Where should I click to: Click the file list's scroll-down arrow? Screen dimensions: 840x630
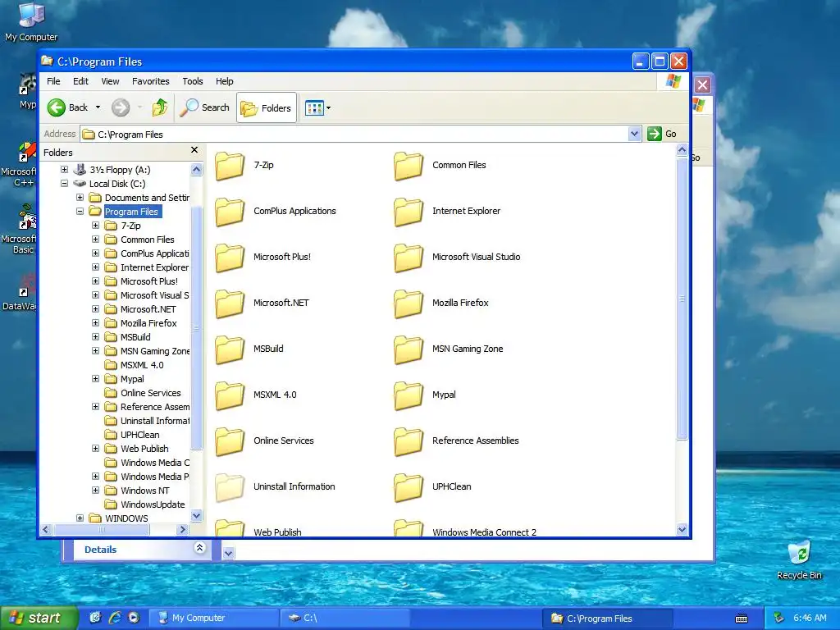(x=682, y=530)
